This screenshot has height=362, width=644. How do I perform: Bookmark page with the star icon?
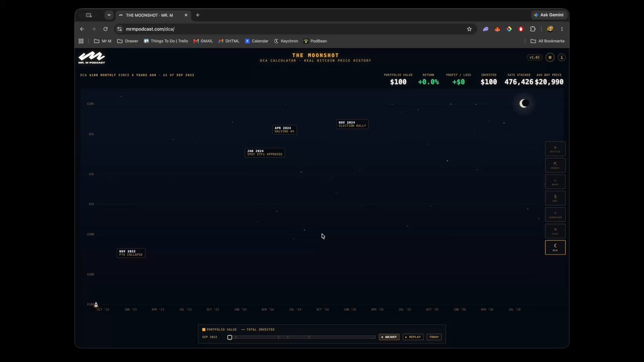469,29
